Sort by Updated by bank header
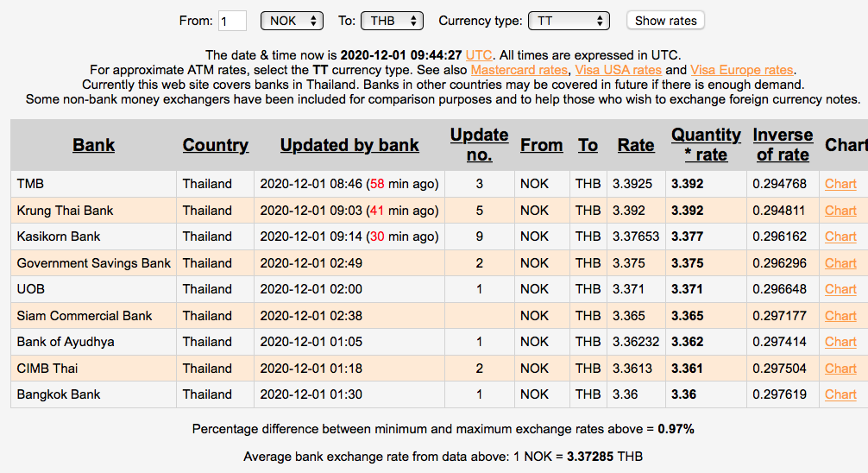The width and height of the screenshot is (868, 473). coord(349,145)
